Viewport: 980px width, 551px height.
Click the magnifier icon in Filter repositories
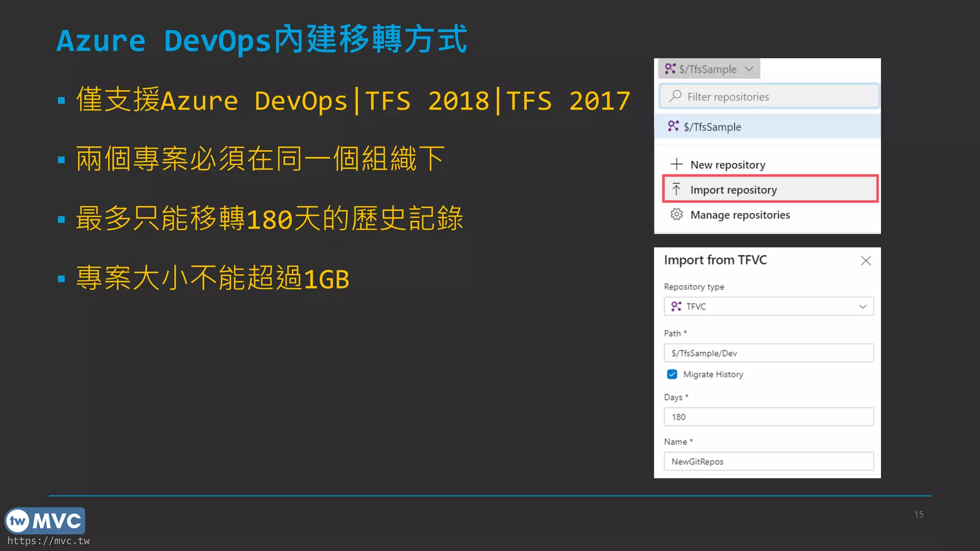click(675, 96)
